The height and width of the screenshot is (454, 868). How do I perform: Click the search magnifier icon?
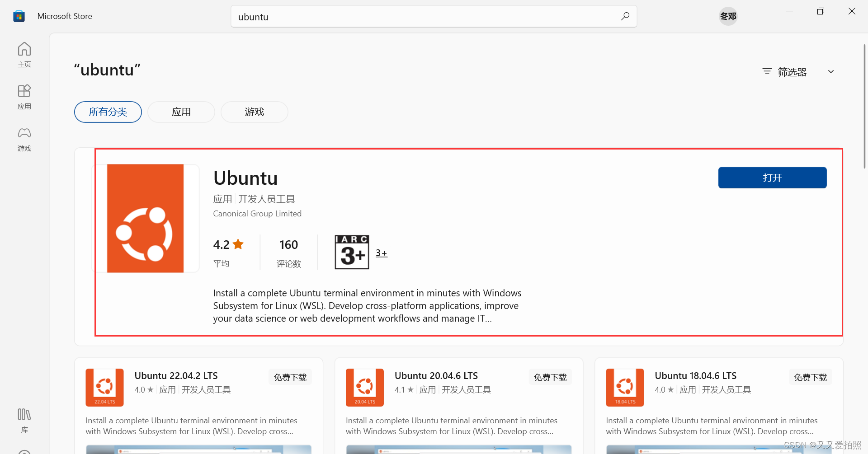pos(625,16)
